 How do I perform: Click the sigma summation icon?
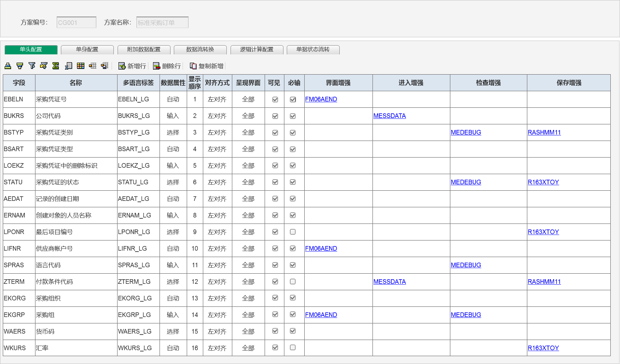[x=56, y=66]
